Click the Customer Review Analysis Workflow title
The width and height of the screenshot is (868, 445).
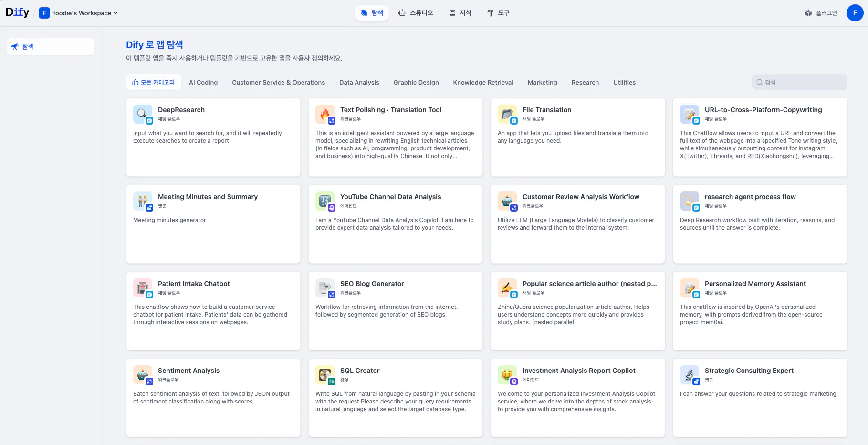pos(581,197)
